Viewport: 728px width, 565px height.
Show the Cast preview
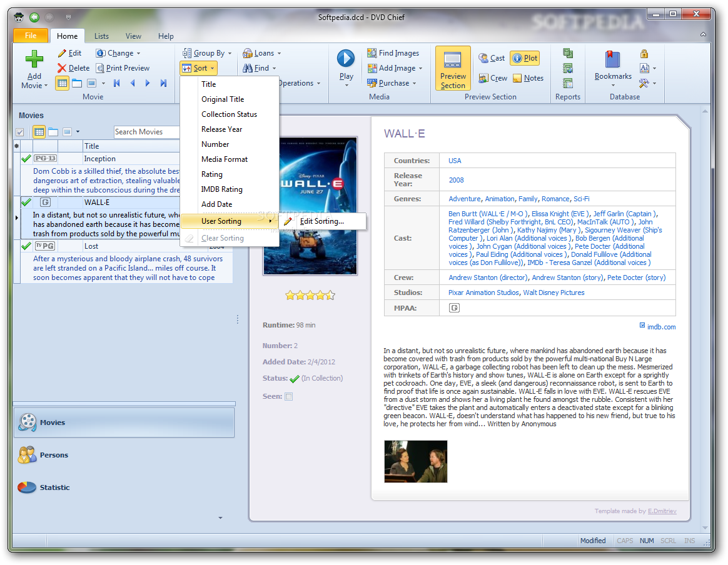click(x=492, y=58)
